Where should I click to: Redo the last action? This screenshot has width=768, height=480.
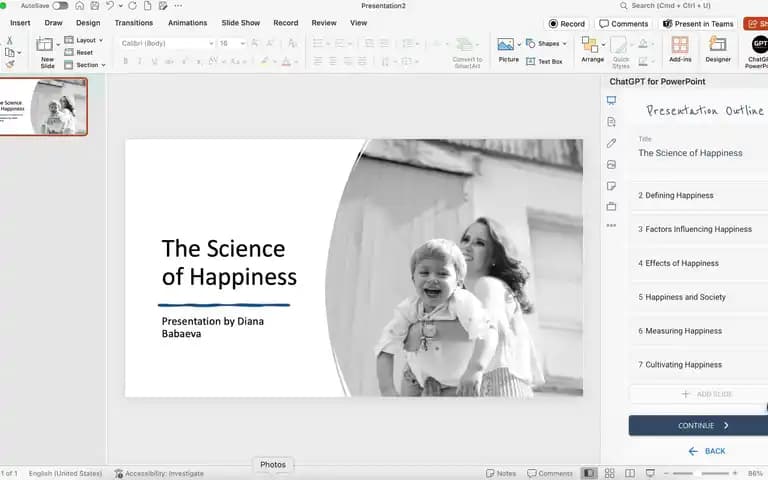(132, 6)
